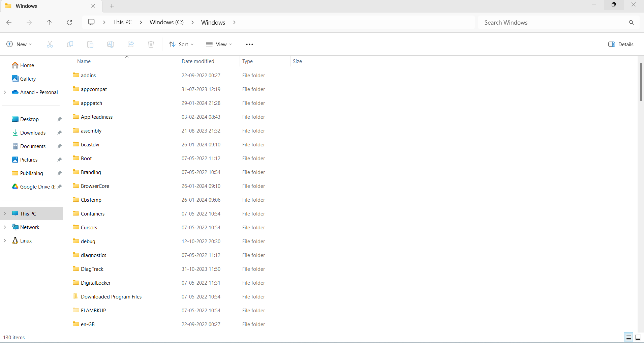Toggle the Details pane button
This screenshot has height=343, width=644.
(x=621, y=44)
